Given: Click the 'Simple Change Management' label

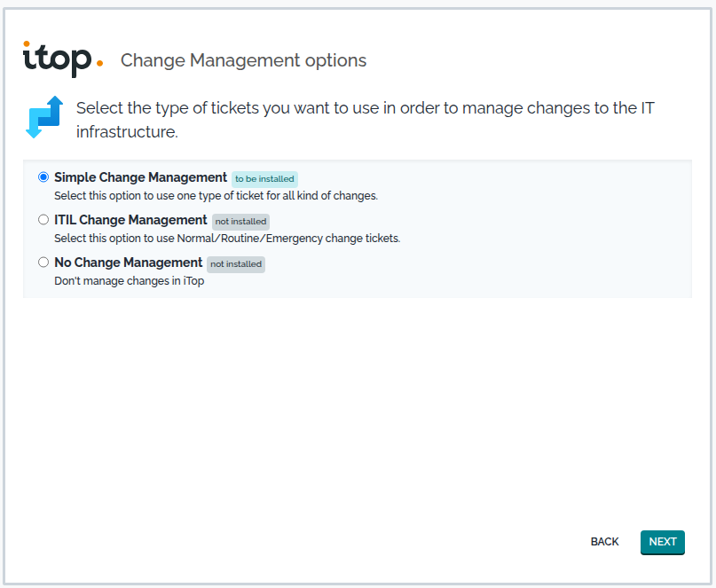Looking at the screenshot, I should tap(141, 177).
